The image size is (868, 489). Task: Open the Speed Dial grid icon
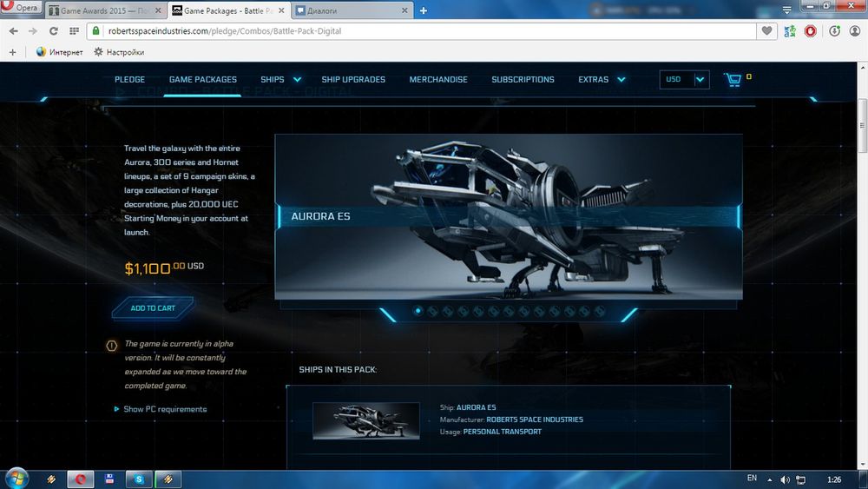[x=74, y=31]
